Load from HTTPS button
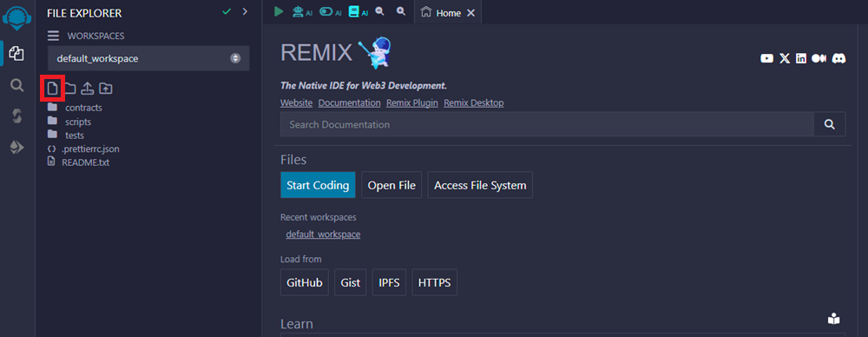This screenshot has height=337, width=868. point(435,282)
